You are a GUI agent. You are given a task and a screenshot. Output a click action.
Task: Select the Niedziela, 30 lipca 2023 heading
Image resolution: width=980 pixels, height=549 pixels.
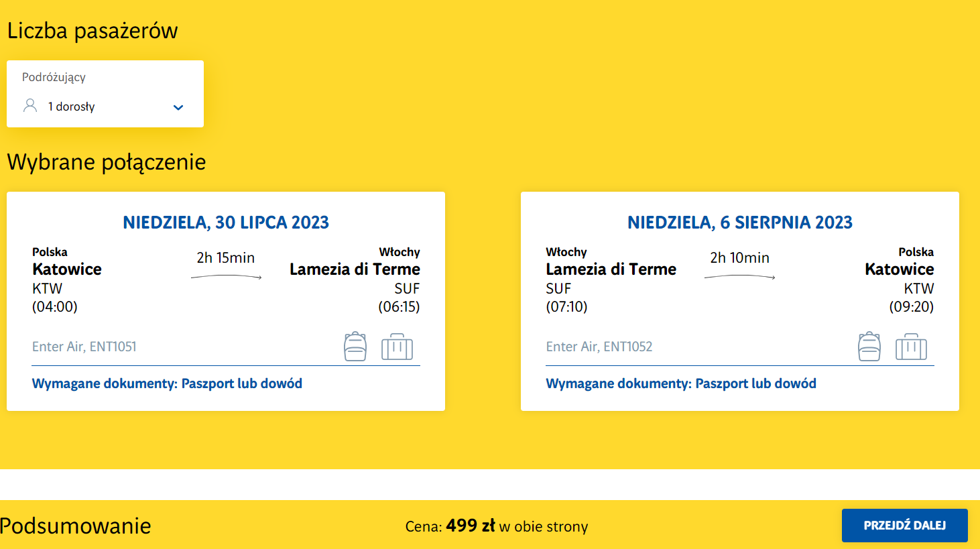(226, 223)
